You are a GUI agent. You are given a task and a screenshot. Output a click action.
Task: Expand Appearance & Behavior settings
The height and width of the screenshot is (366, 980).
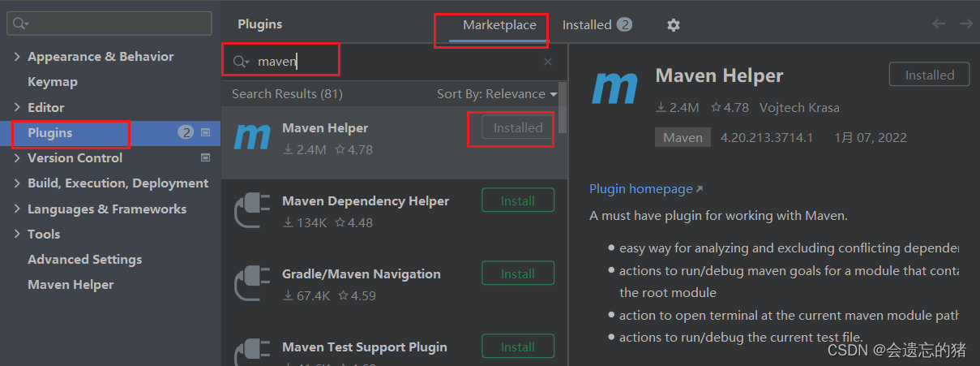tap(18, 57)
